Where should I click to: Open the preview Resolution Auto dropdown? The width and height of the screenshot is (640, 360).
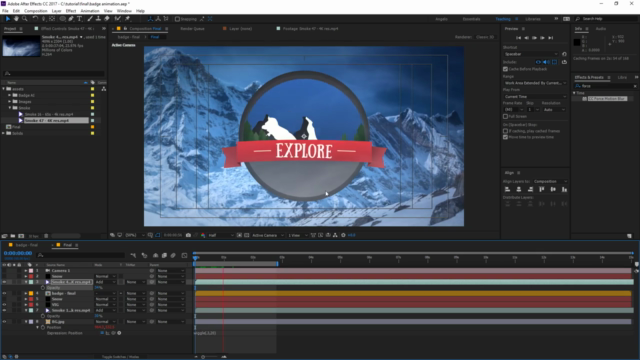coord(554,110)
